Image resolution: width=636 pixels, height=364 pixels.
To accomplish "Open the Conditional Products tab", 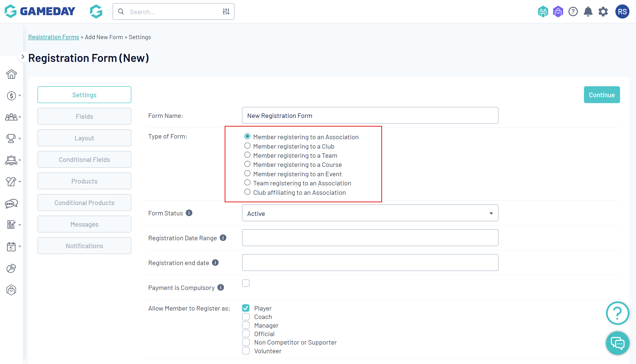I will tap(84, 203).
